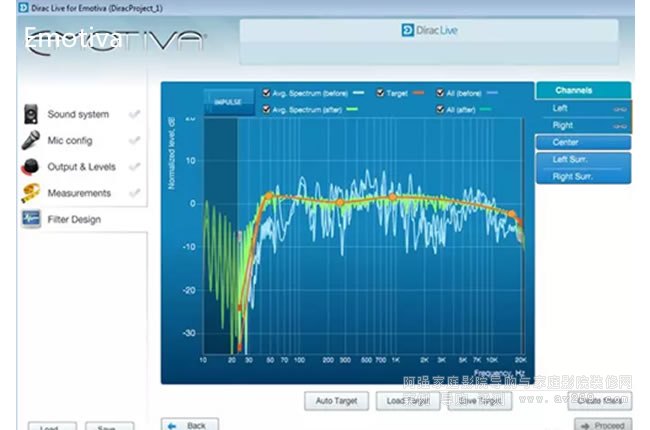This screenshot has width=650, height=430.
Task: Select the Center channel
Action: tap(583, 142)
